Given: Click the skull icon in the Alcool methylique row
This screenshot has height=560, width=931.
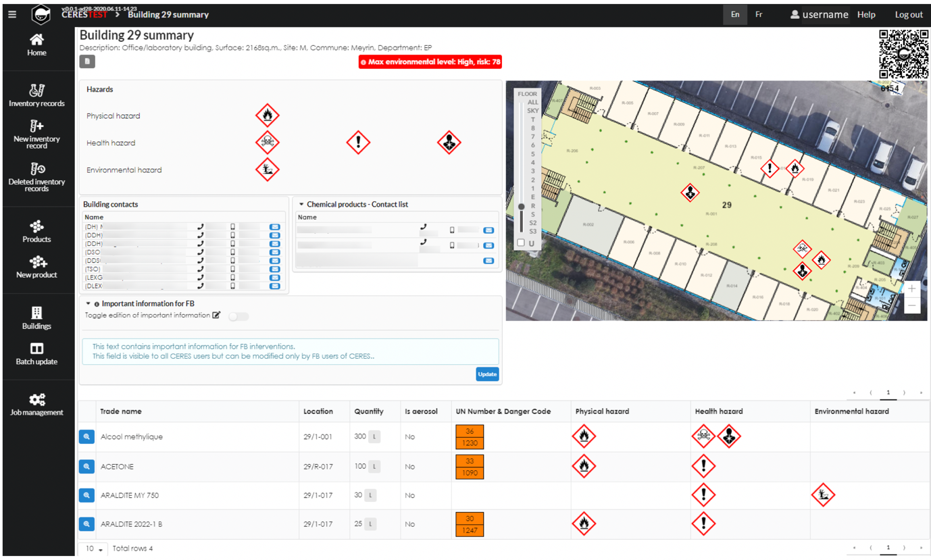Looking at the screenshot, I should click(x=704, y=436).
